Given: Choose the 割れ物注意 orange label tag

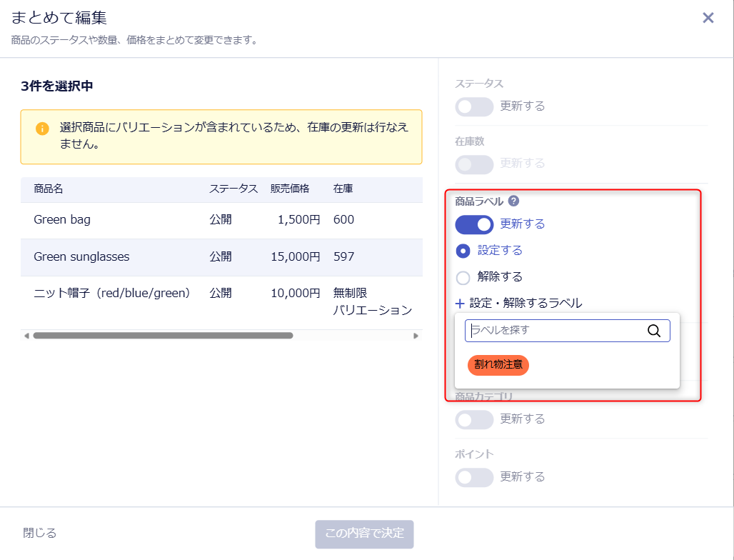Looking at the screenshot, I should [x=498, y=365].
